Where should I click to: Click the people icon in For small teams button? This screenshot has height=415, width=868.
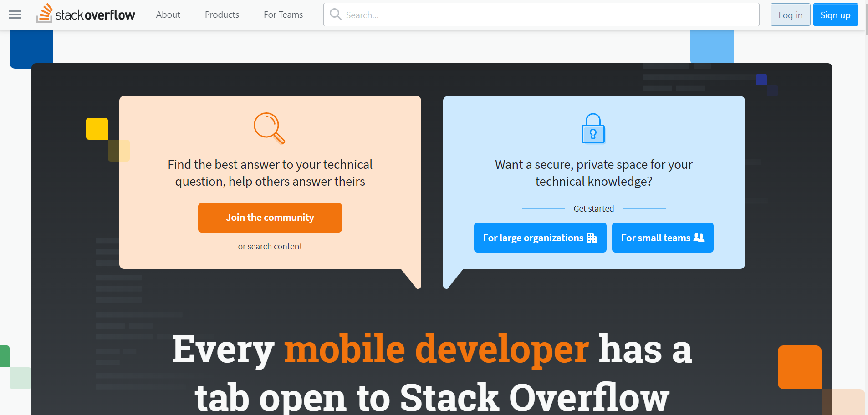(698, 237)
